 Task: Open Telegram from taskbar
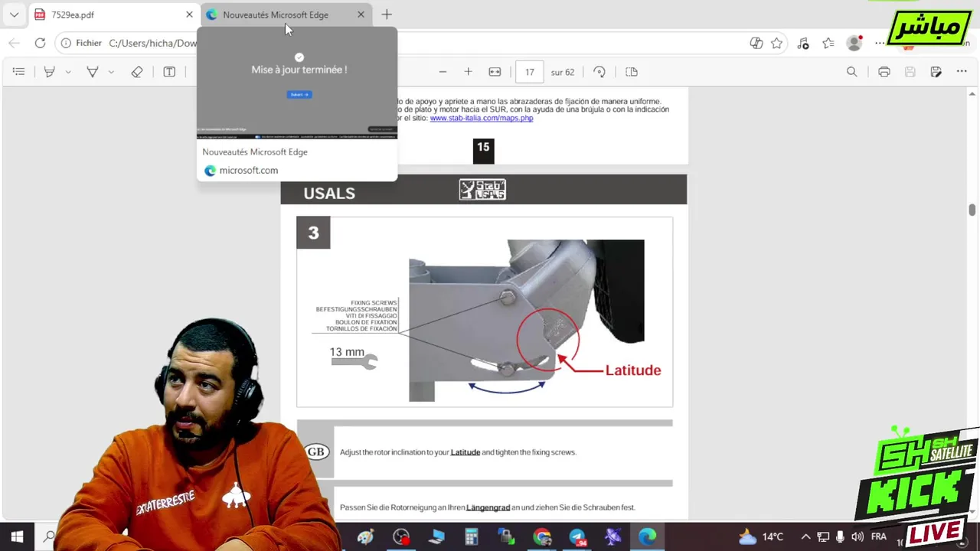click(x=577, y=537)
